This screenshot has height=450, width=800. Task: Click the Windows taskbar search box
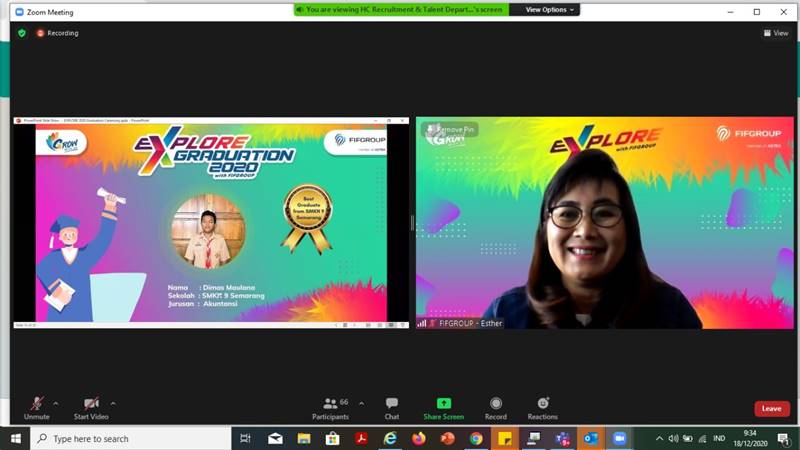pos(130,438)
